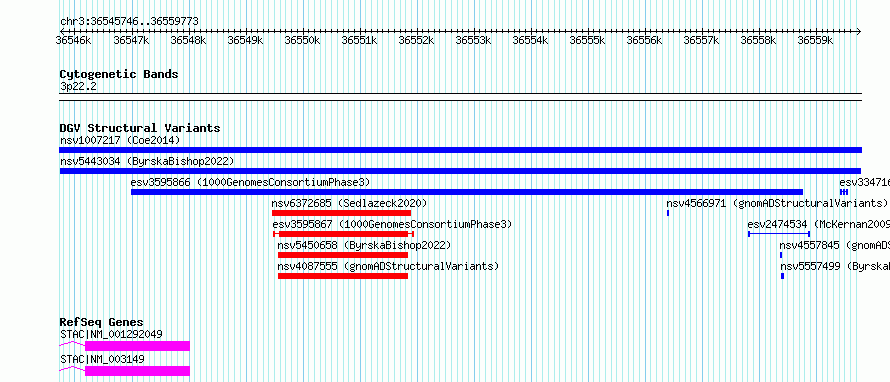The image size is (890, 382).
Task: Click the red bar of esv3595867
Action: click(x=343, y=234)
